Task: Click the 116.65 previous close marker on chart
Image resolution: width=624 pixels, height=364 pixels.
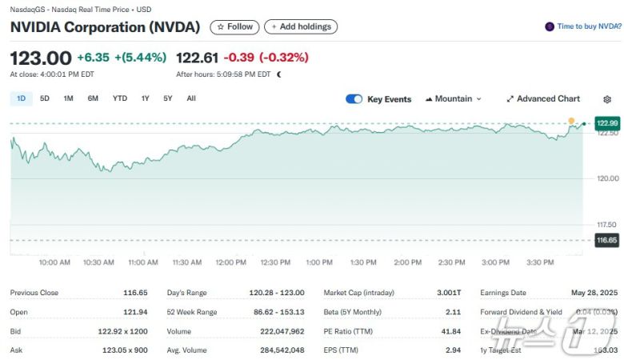Action: tap(606, 240)
